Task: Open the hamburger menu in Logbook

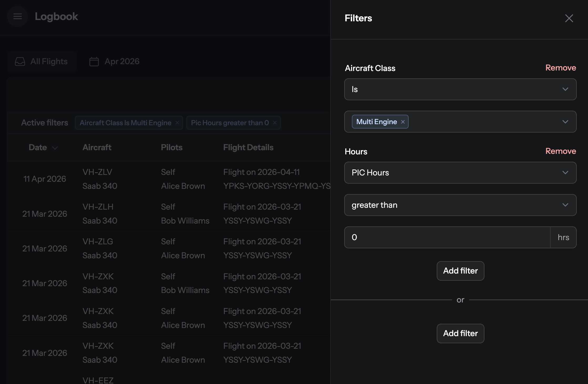Action: 18,16
